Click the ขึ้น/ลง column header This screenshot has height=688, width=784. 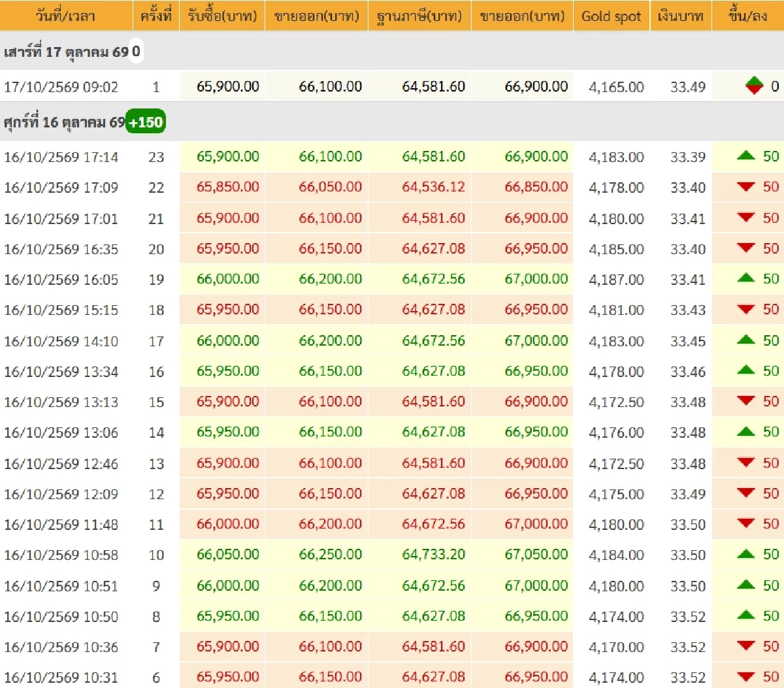[748, 16]
